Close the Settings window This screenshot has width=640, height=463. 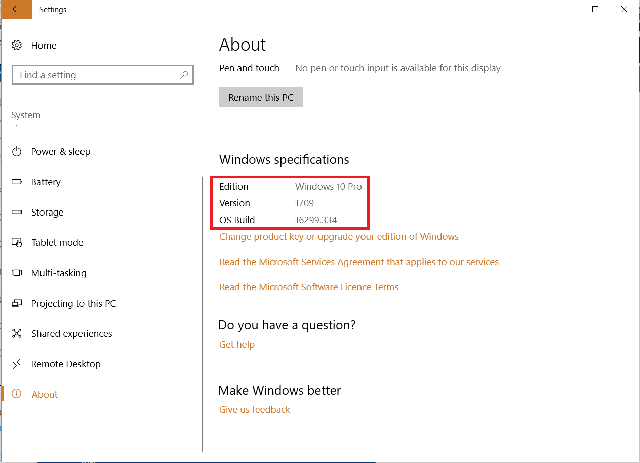624,9
